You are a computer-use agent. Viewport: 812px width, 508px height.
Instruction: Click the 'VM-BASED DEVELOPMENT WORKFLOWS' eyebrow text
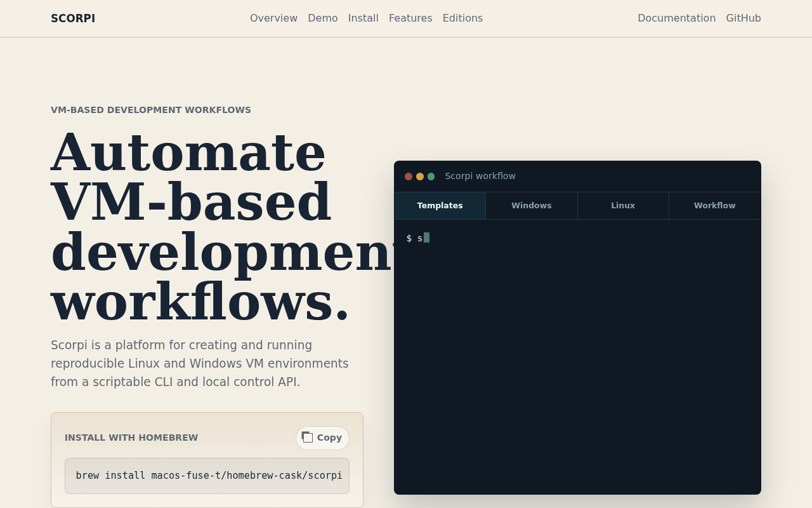(x=151, y=110)
